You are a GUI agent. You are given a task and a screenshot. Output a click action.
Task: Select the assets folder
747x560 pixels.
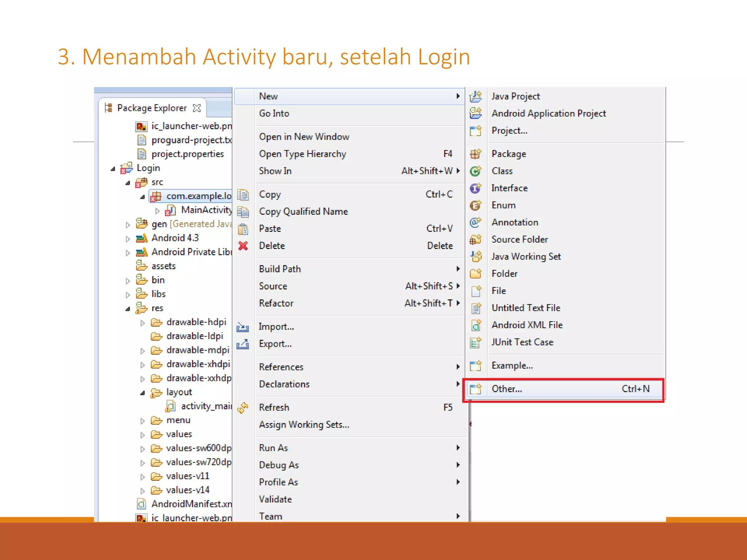pos(156,266)
